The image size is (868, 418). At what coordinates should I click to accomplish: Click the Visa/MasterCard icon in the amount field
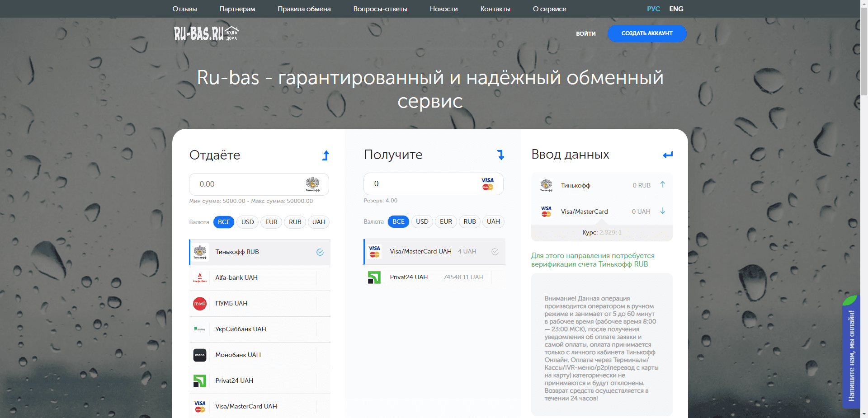487,184
